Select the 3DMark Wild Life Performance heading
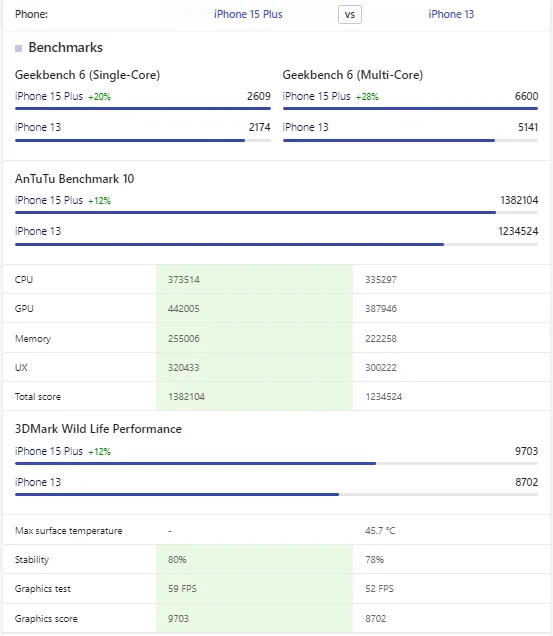Image resolution: width=553 pixels, height=636 pixels. click(98, 429)
